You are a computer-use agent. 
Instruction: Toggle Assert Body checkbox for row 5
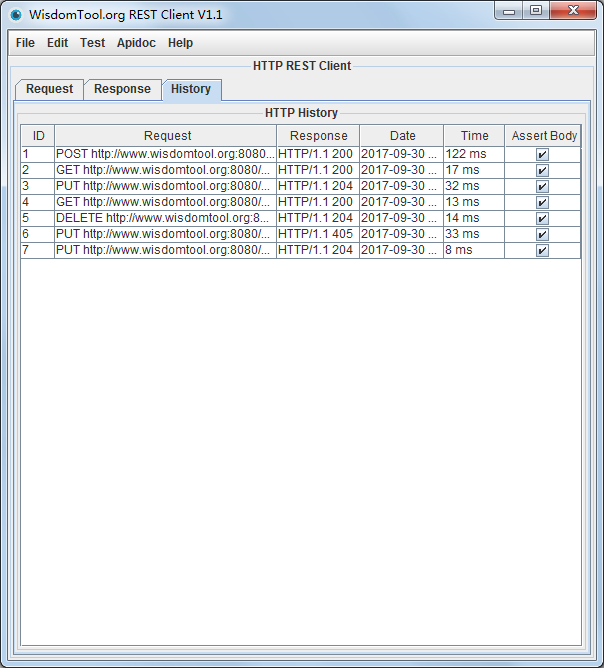click(542, 218)
